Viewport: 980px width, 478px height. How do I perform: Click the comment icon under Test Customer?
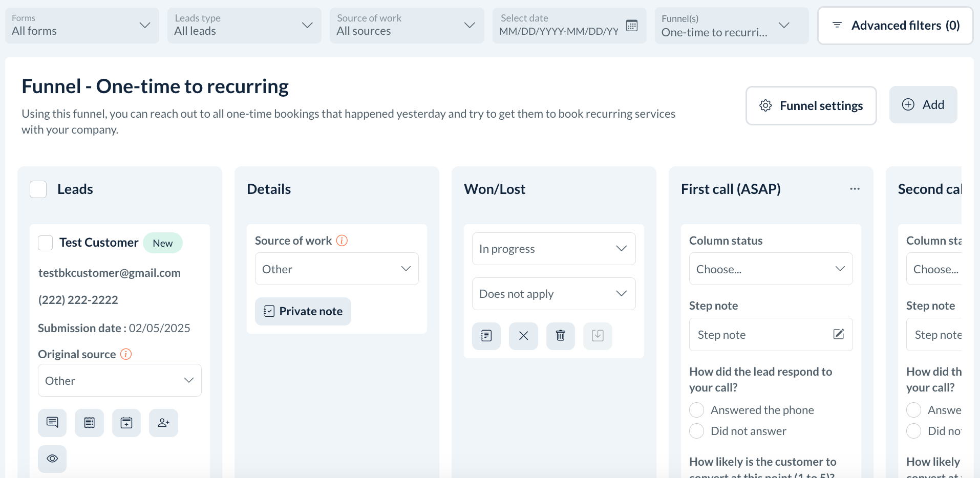point(52,423)
